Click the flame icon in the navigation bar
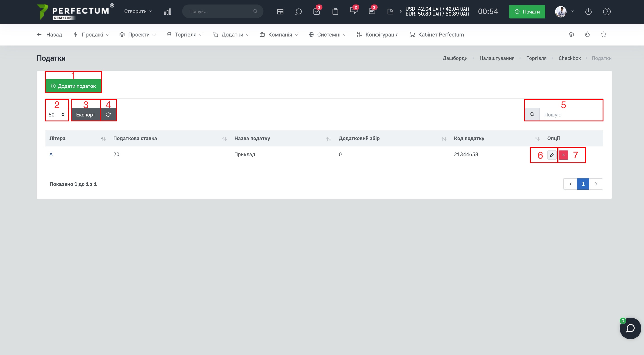This screenshot has width=644, height=355. tap(587, 34)
